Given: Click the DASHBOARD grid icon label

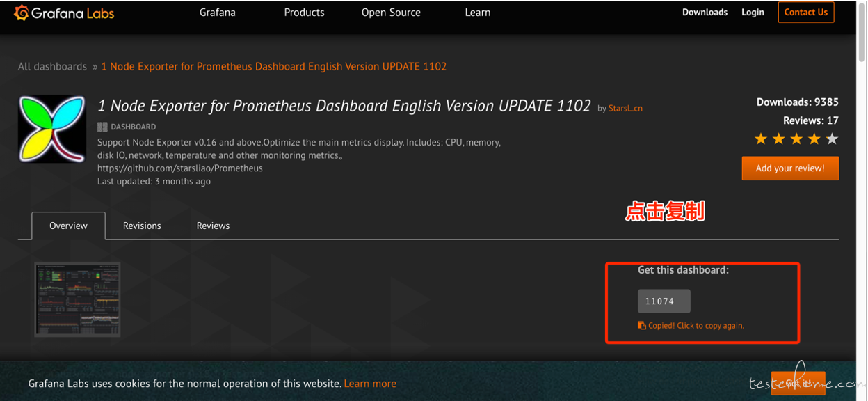Looking at the screenshot, I should pyautogui.click(x=127, y=127).
